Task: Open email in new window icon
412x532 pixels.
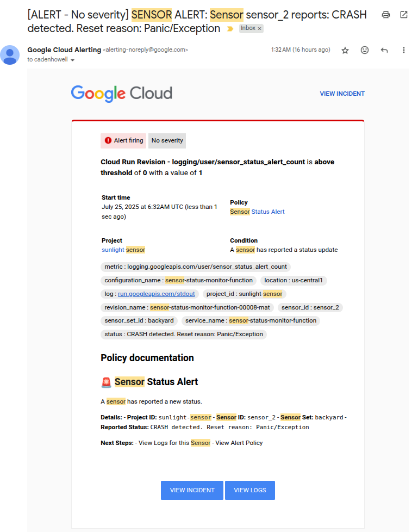Action: click(x=403, y=15)
